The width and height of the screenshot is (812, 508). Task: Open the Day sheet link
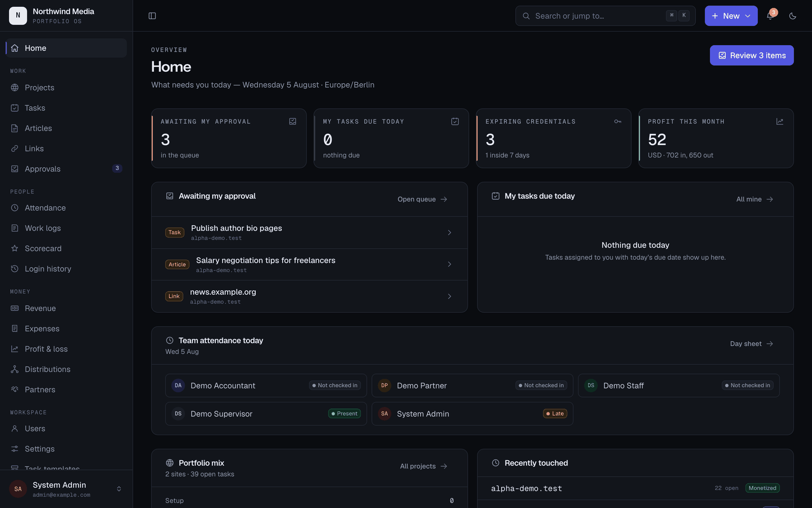pos(752,344)
